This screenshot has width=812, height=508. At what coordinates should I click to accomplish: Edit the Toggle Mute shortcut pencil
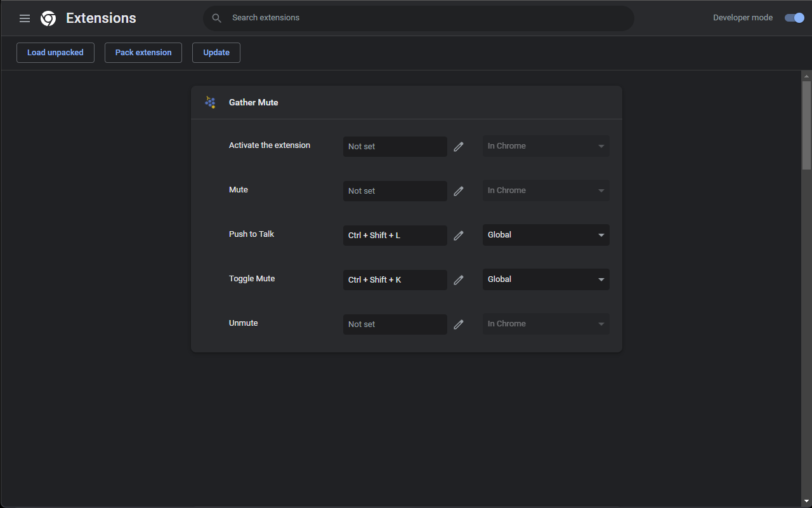pos(459,280)
